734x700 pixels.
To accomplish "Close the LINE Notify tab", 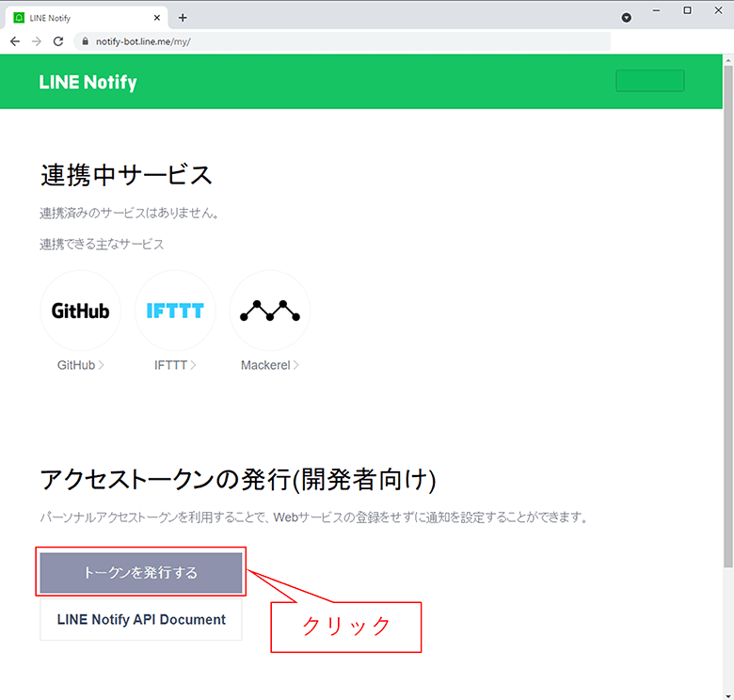I will (x=157, y=18).
